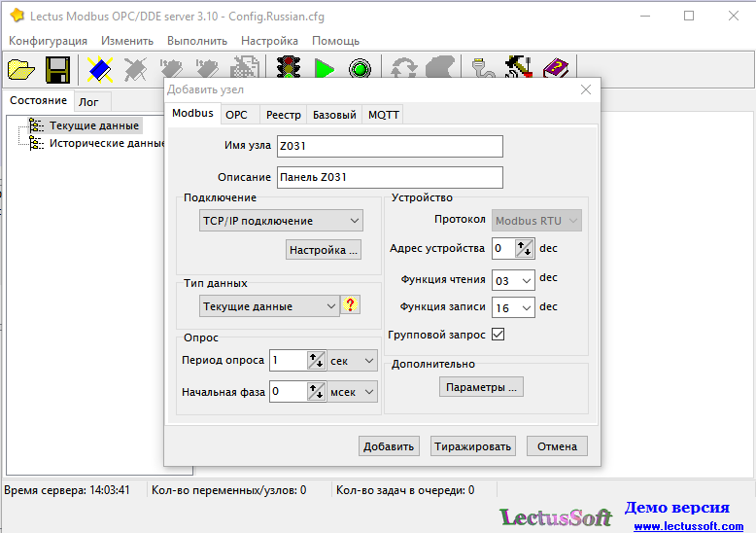This screenshot has width=756, height=533.
Task: Switch to Базовый tab
Action: 334,115
